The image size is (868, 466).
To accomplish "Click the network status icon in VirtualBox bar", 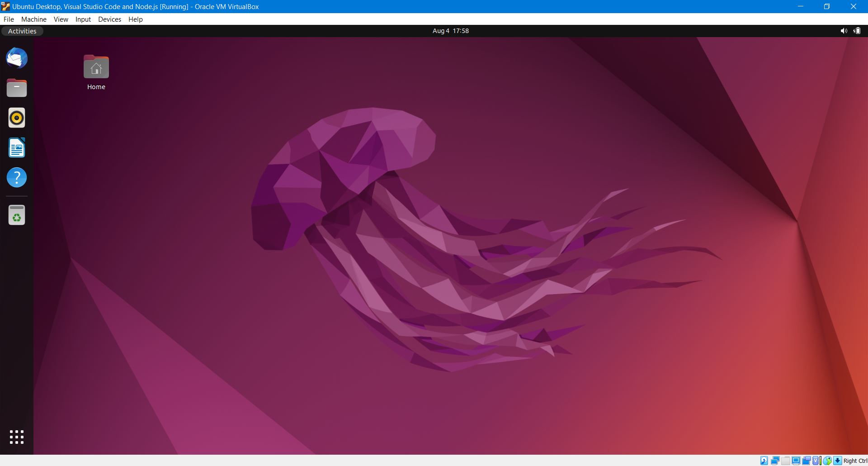I will 775,461.
